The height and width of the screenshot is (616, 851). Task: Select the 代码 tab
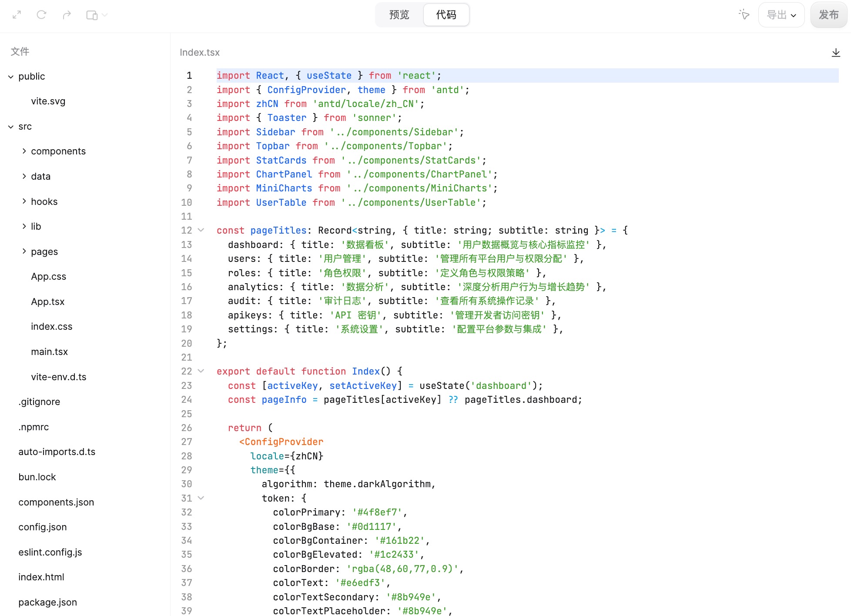(x=446, y=15)
